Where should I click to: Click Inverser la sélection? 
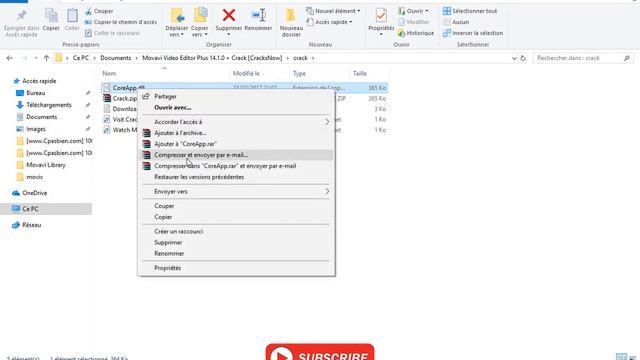click(473, 33)
